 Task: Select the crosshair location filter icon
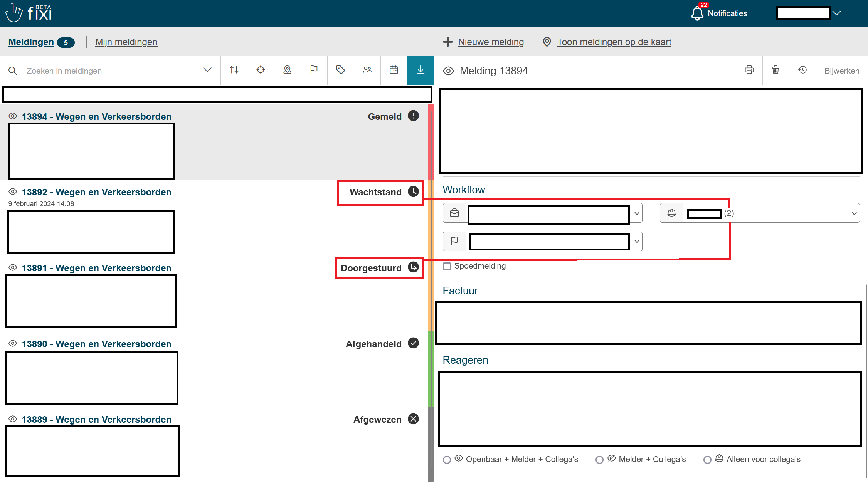261,71
